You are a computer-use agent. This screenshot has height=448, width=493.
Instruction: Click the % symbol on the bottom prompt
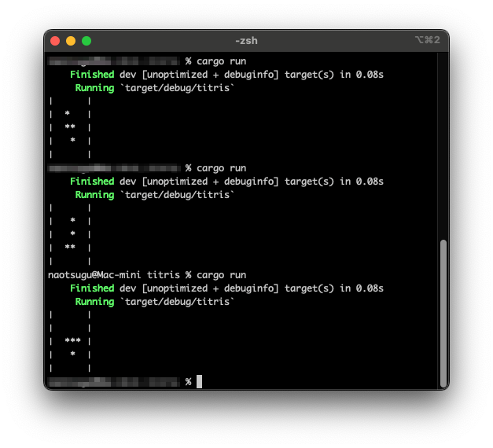coord(189,382)
